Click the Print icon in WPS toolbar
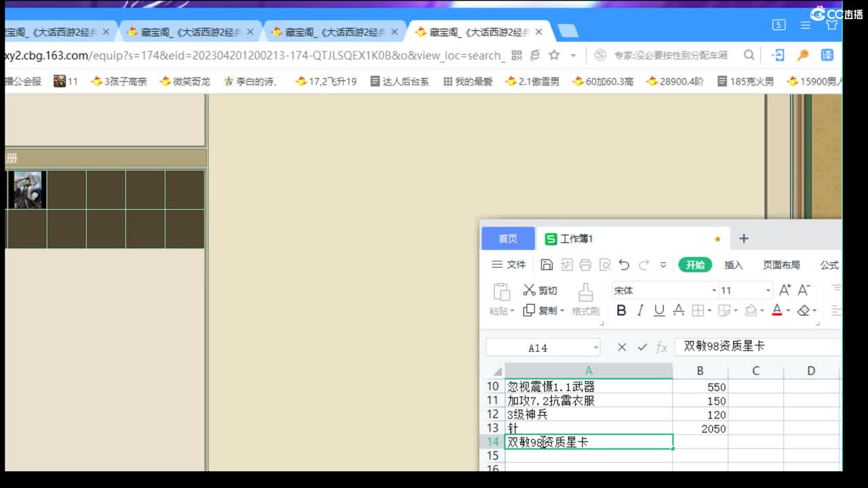This screenshot has width=868, height=488. 586,265
